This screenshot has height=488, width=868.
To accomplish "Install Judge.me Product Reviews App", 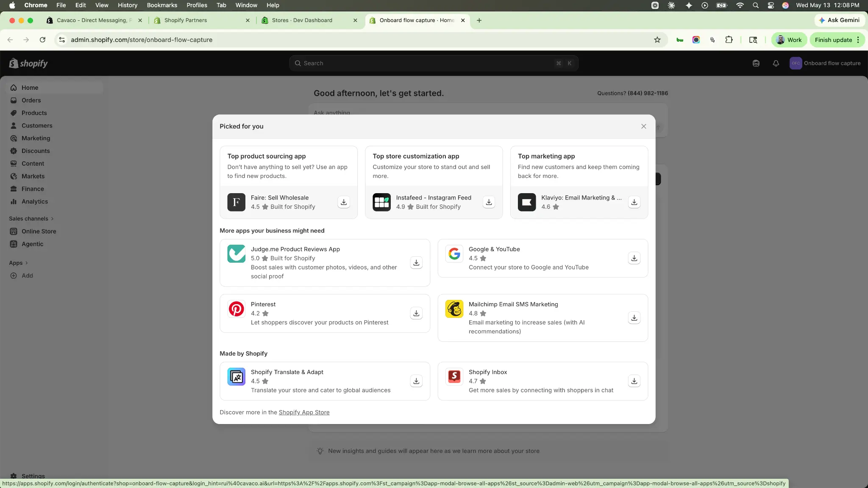I will [416, 263].
